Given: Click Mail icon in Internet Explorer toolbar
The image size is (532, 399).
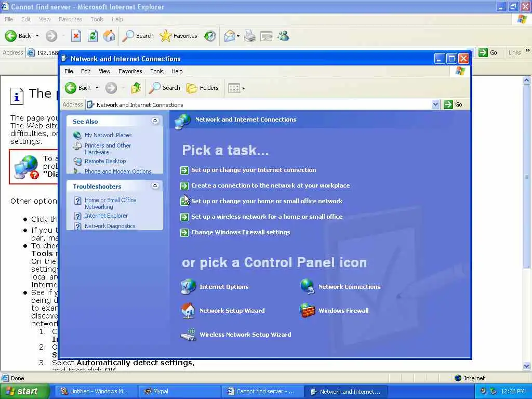Looking at the screenshot, I should [230, 36].
